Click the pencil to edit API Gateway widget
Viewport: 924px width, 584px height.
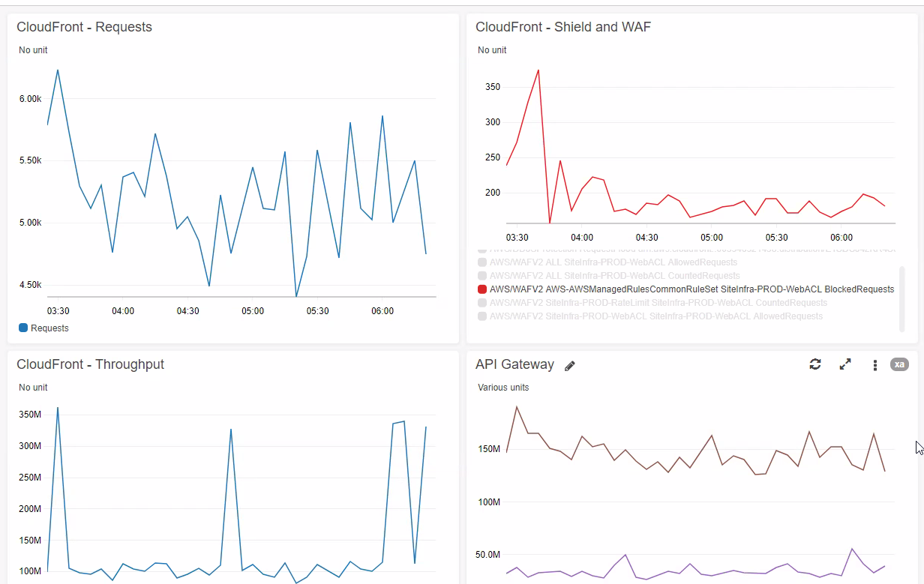point(569,365)
